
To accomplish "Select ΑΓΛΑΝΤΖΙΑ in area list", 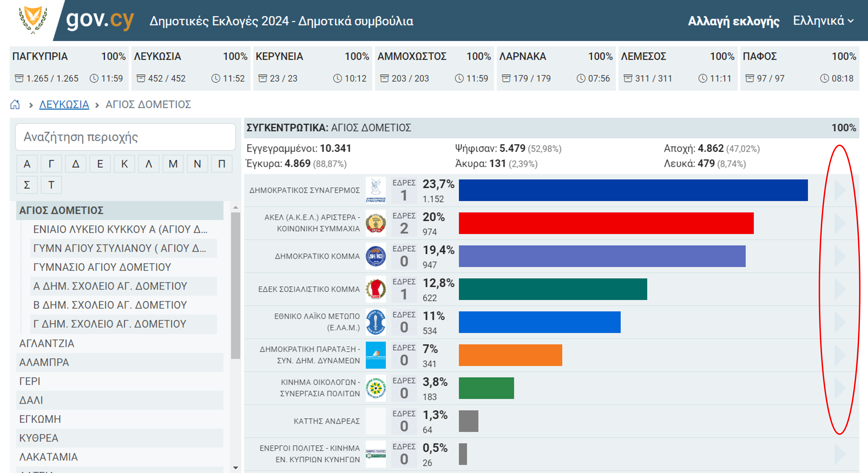I will tap(120, 343).
